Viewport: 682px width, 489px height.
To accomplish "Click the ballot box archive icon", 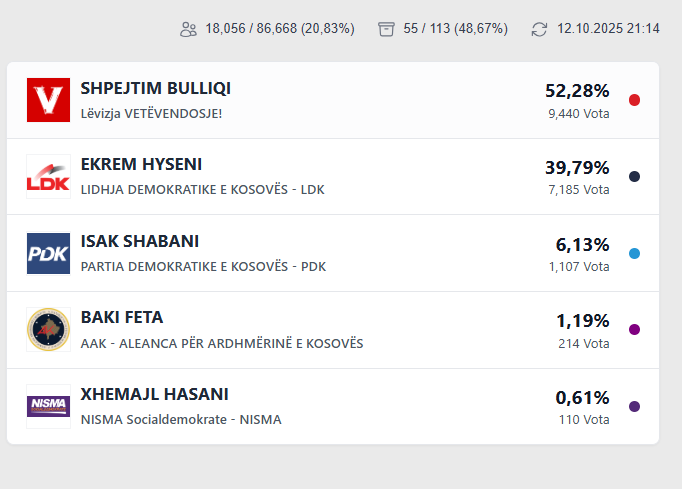I will pyautogui.click(x=387, y=29).
